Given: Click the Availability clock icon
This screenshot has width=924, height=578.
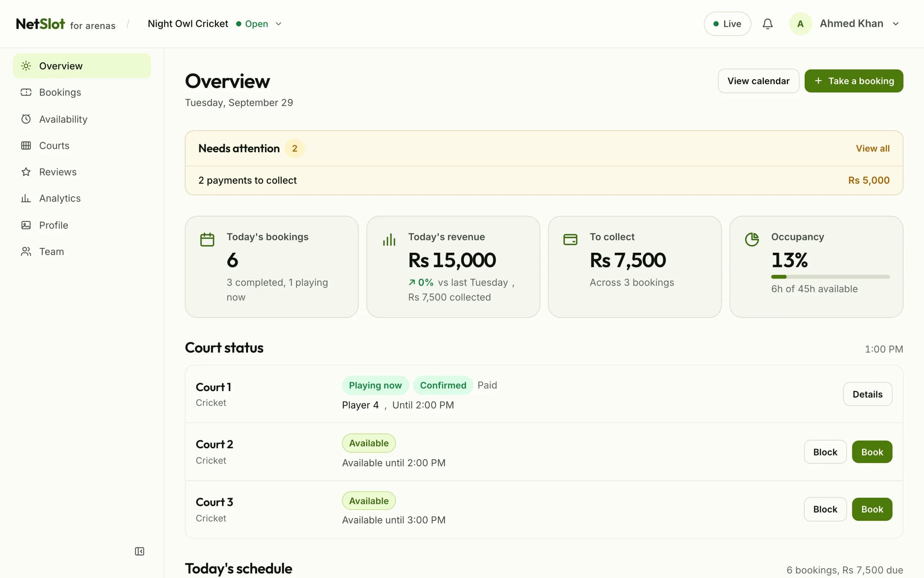Looking at the screenshot, I should 26,119.
